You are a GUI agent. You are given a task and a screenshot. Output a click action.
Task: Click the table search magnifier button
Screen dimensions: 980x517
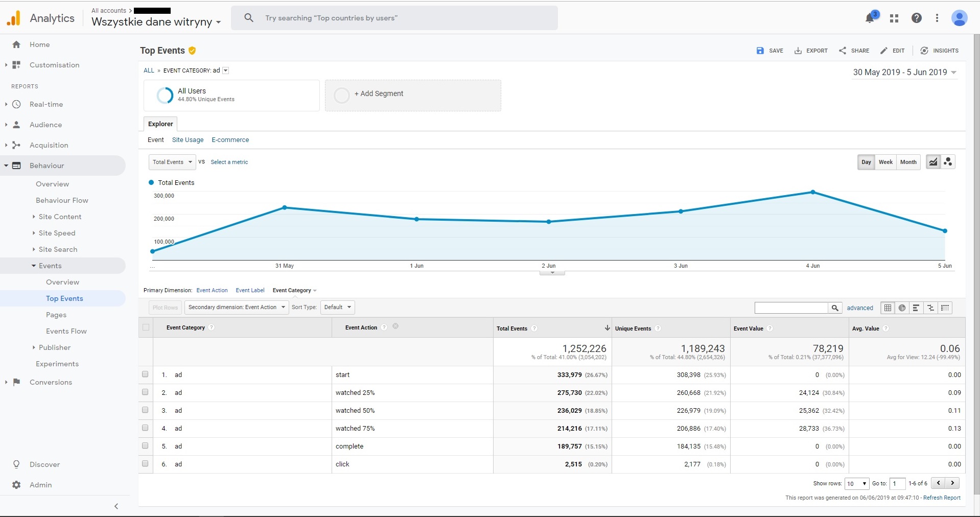click(835, 308)
